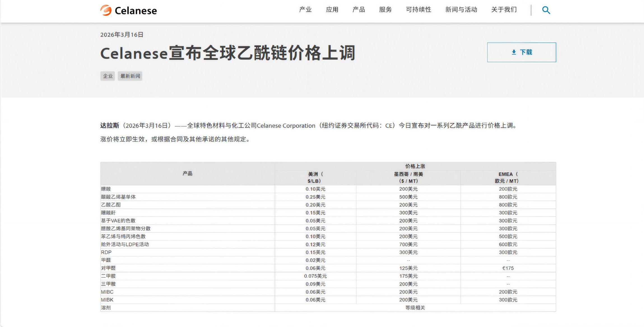This screenshot has width=644, height=327.
Task: Open 新闻与活动 menu
Action: click(x=461, y=10)
